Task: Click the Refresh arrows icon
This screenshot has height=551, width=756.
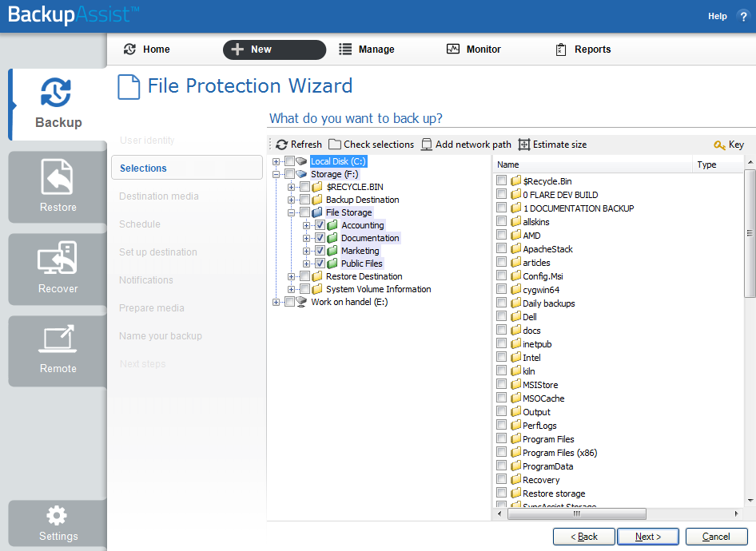Action: (x=281, y=145)
